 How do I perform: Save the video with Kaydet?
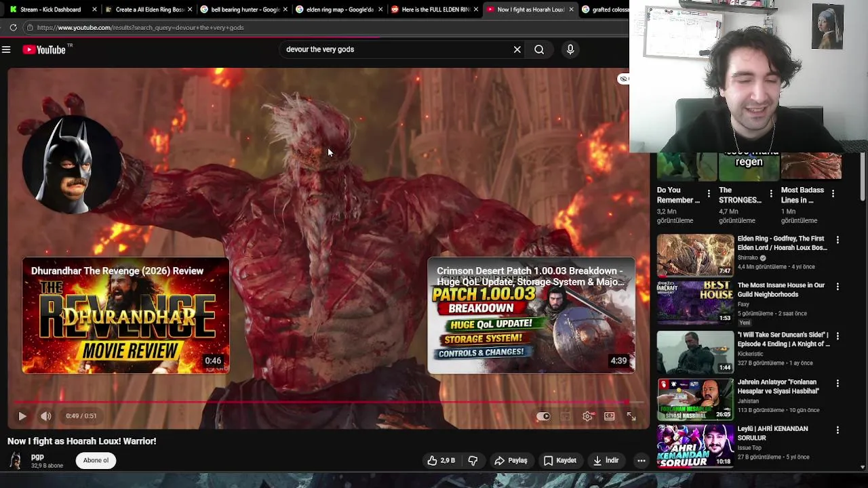coord(559,460)
